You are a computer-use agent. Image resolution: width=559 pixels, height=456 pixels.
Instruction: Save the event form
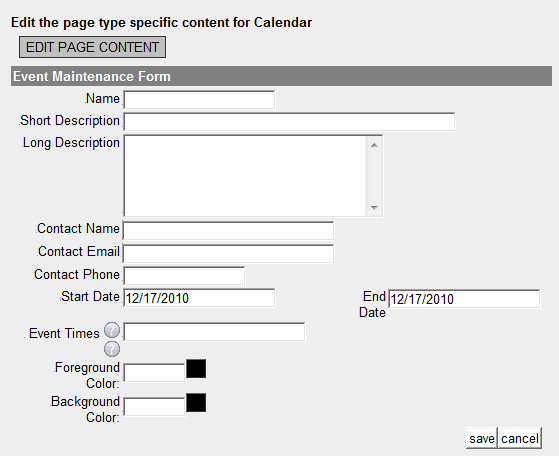[482, 438]
